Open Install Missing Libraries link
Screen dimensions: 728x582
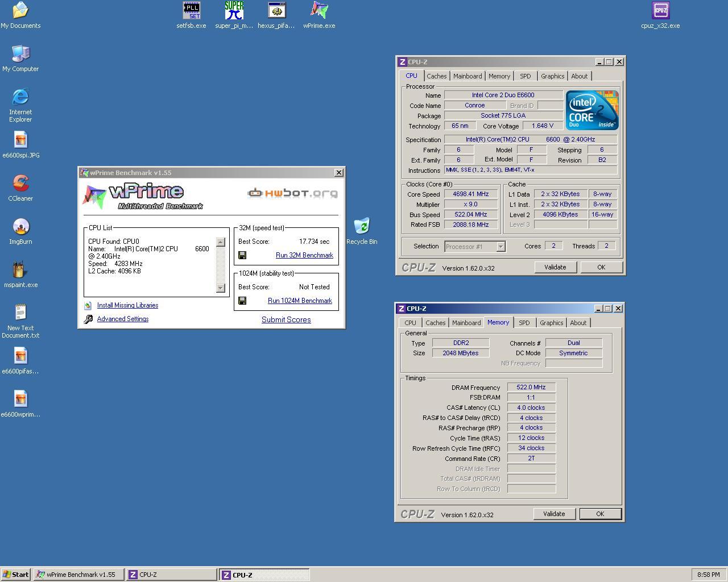point(127,305)
